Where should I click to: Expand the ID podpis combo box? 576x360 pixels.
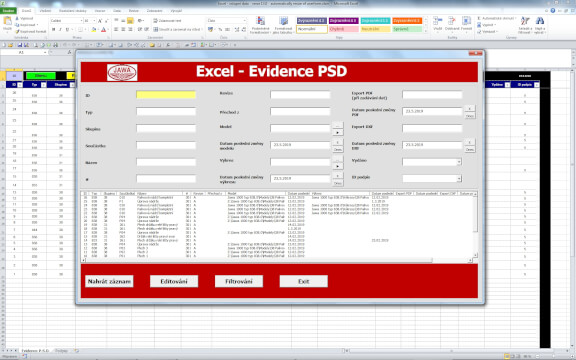(459, 179)
